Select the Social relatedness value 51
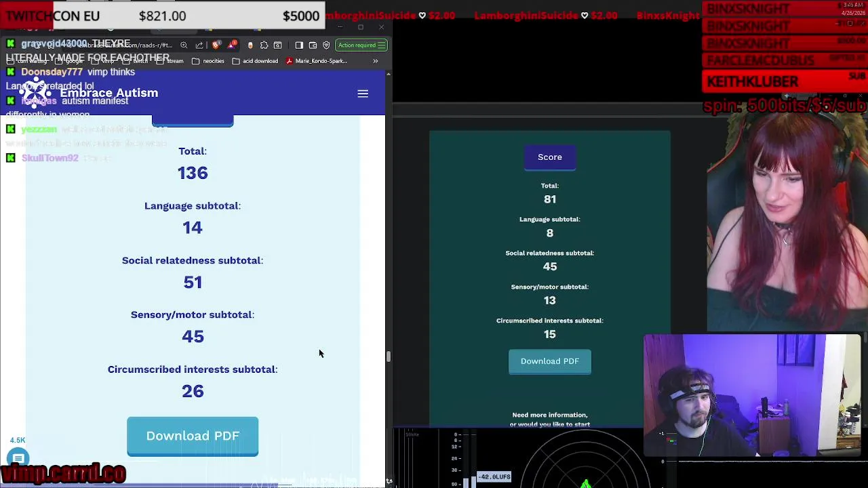This screenshot has height=488, width=868. 193,282
